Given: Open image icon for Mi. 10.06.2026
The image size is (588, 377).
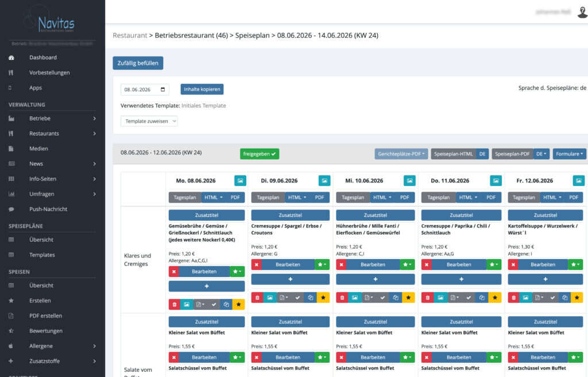Looking at the screenshot, I should (x=409, y=181).
